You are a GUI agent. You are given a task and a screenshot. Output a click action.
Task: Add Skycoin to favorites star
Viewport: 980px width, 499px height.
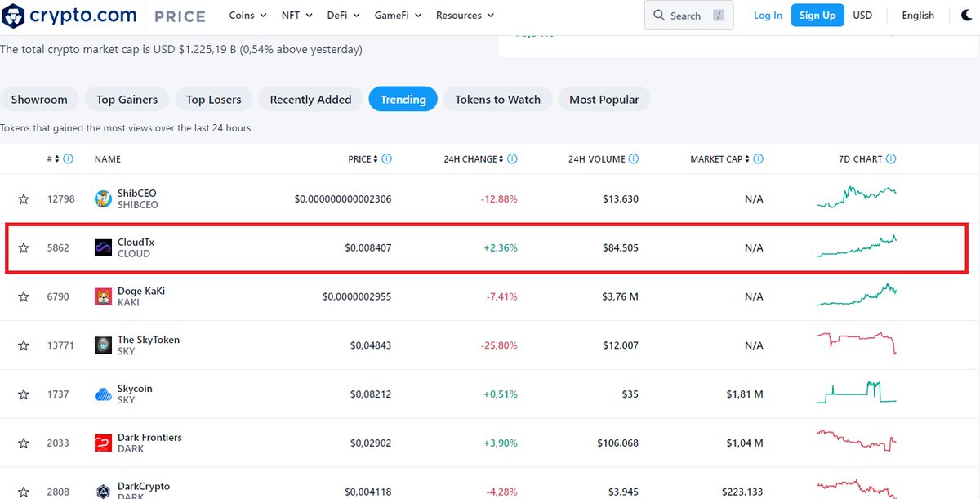pos(24,394)
